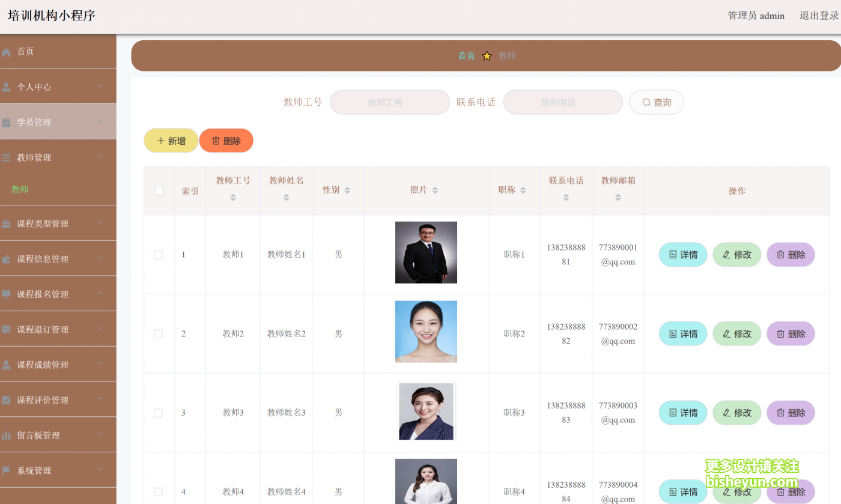841x504 pixels.
Task: Sort by 性别 column arrows
Action: click(x=347, y=190)
